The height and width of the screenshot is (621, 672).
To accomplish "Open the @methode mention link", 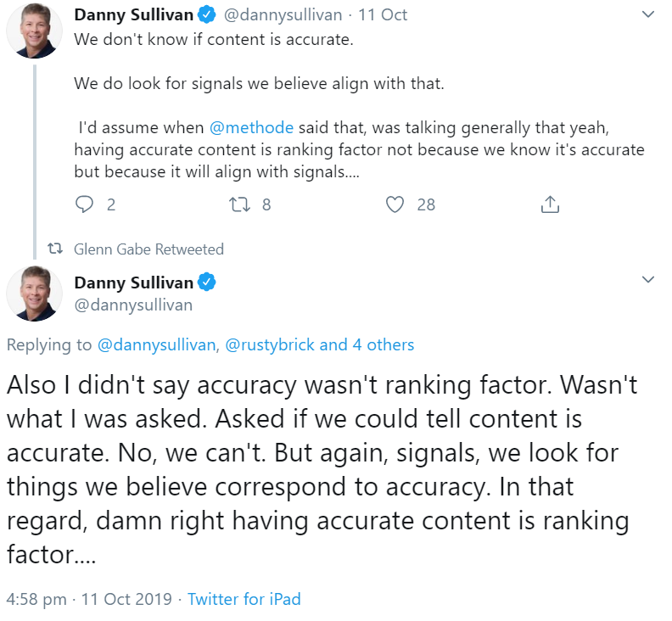I will click(x=252, y=128).
